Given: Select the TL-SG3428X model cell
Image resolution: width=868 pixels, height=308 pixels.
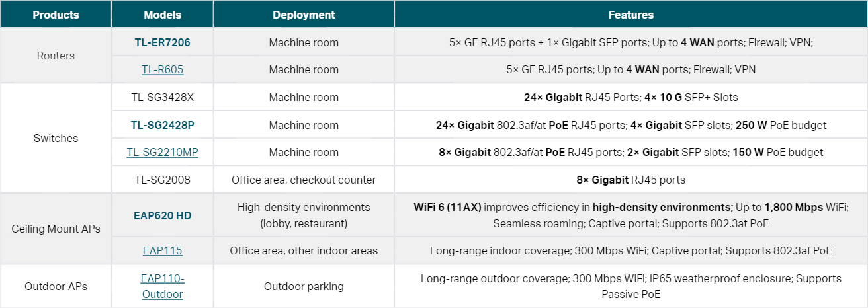Looking at the screenshot, I should tap(162, 98).
